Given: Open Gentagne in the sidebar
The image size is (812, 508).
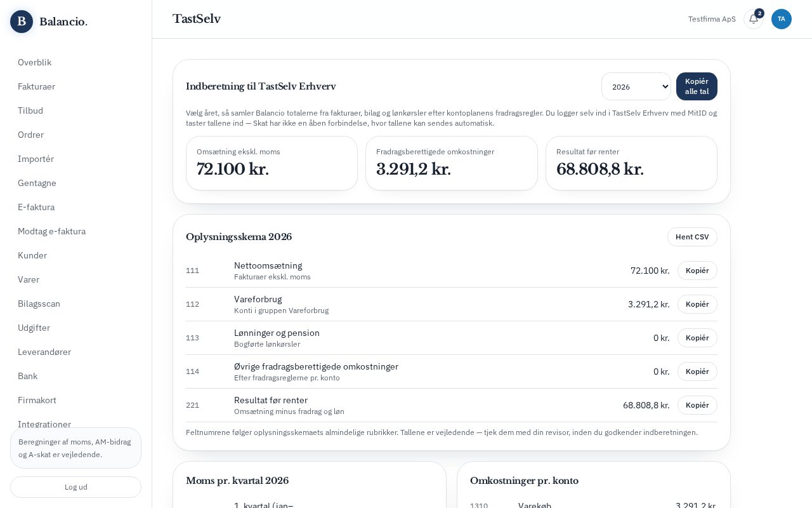Looking at the screenshot, I should [76, 183].
